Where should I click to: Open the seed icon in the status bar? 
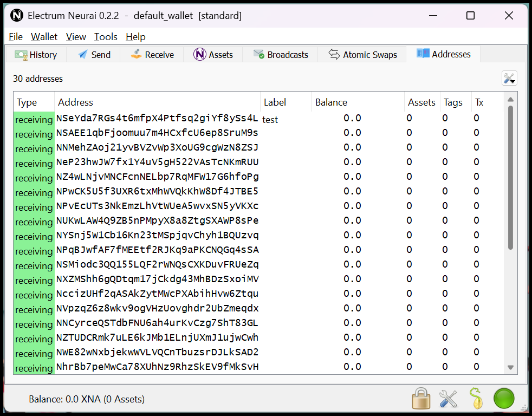476,398
